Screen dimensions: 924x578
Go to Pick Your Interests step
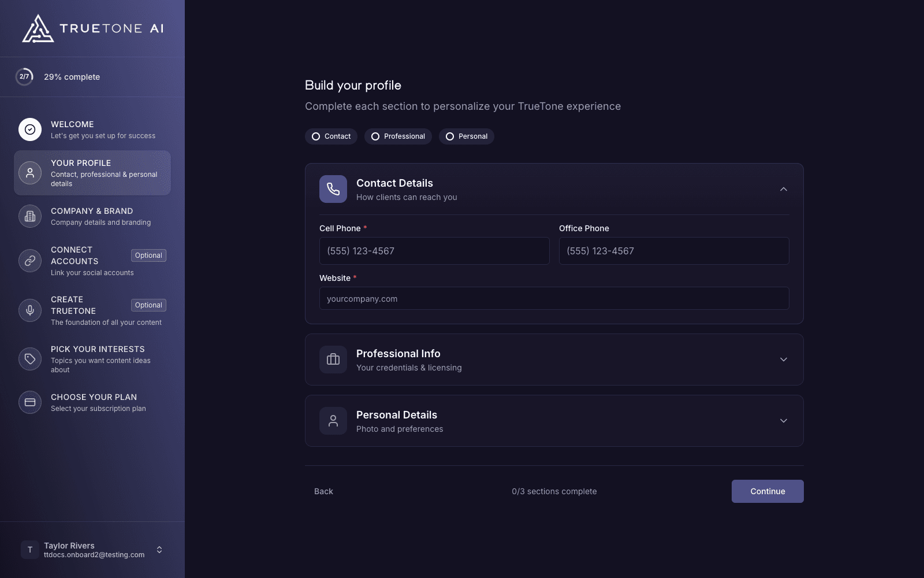point(92,359)
